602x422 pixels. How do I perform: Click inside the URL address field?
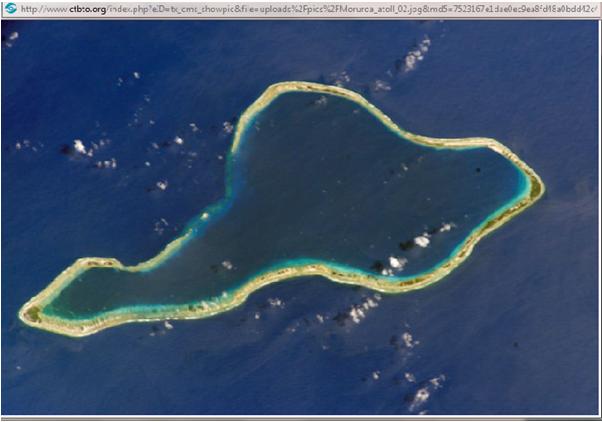tap(300, 10)
